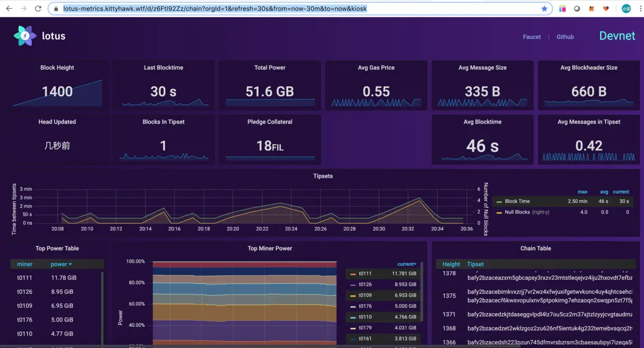Toggle t0126 series in miner legend
The width and height of the screenshot is (644, 348).
(365, 284)
